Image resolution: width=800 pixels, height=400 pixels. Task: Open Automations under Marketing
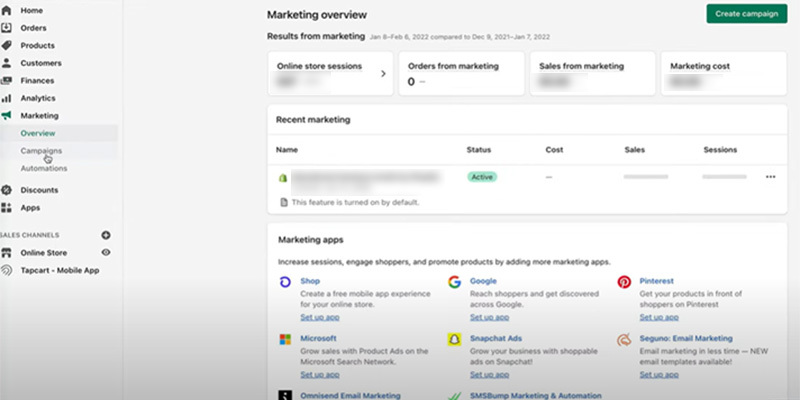pyautogui.click(x=44, y=168)
